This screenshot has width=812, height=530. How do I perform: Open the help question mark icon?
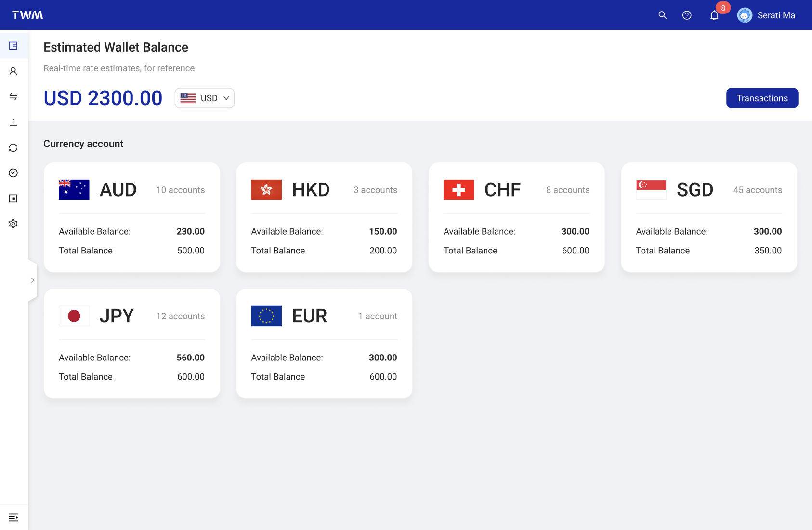[687, 15]
